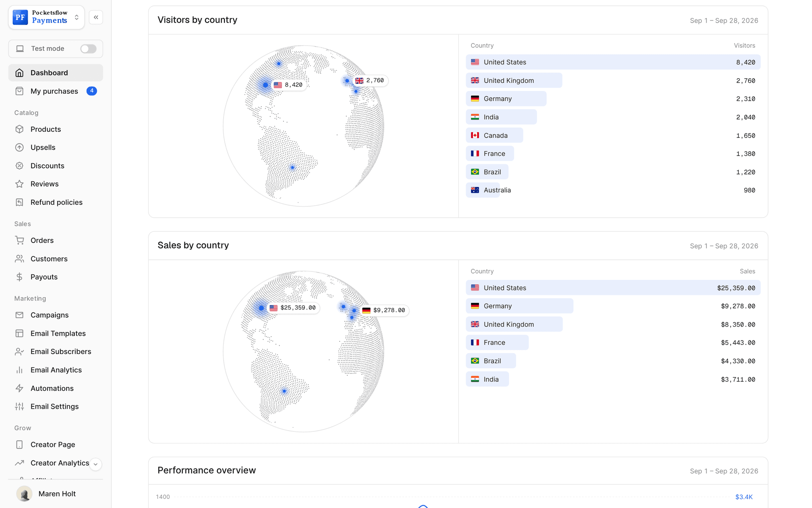
Task: Click the 2,760 UK label on visitors globe
Action: coord(370,81)
